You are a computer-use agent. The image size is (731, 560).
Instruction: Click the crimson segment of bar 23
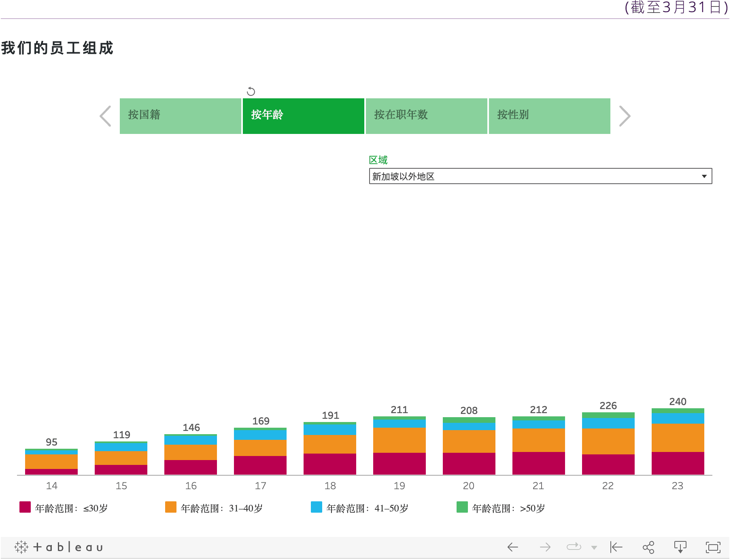click(x=678, y=463)
